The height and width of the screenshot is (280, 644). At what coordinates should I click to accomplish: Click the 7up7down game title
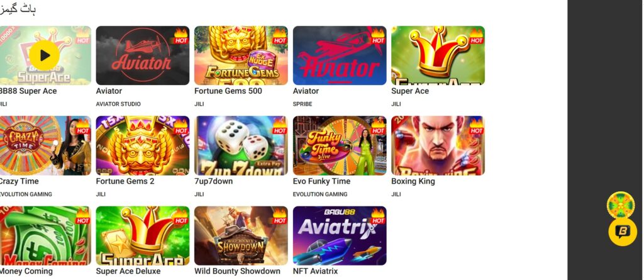214,181
